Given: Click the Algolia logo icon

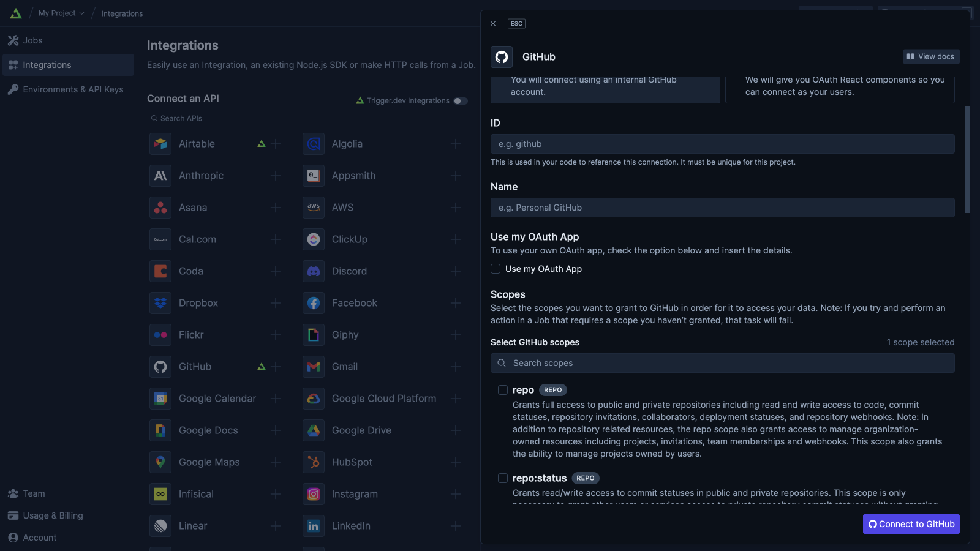Looking at the screenshot, I should 314,144.
